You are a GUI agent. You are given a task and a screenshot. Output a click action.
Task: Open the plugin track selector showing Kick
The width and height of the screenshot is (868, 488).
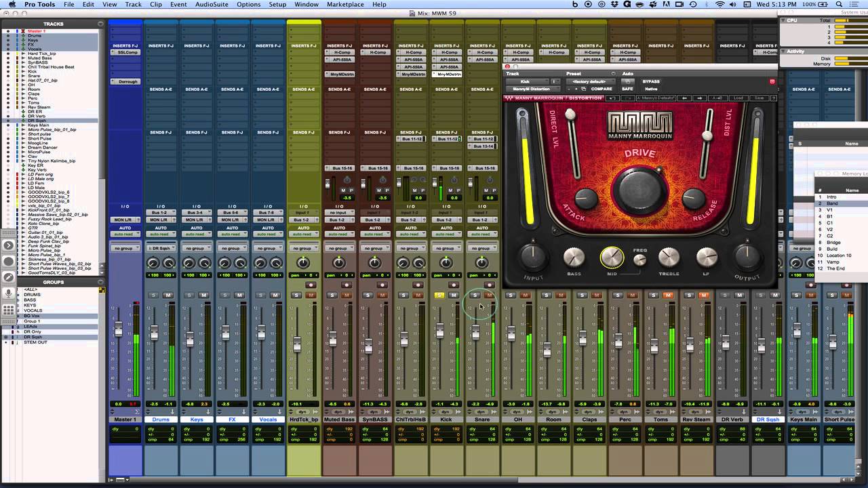[x=528, y=81]
